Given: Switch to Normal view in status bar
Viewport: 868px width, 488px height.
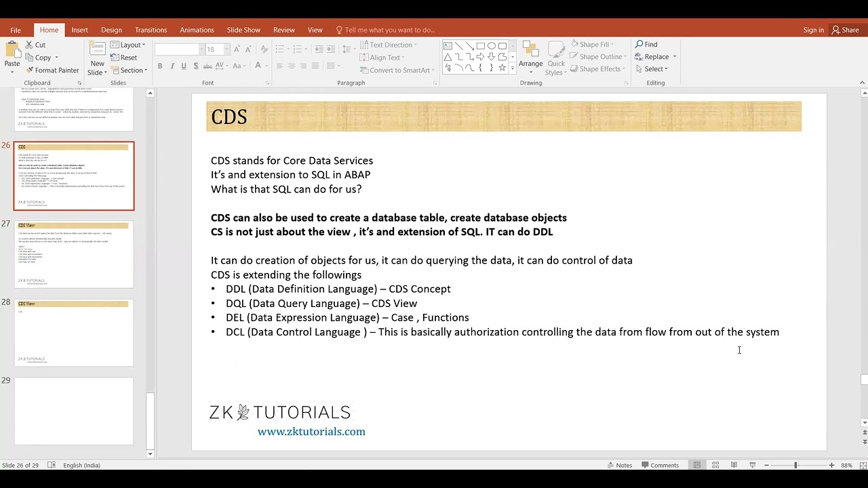Looking at the screenshot, I should 697,465.
